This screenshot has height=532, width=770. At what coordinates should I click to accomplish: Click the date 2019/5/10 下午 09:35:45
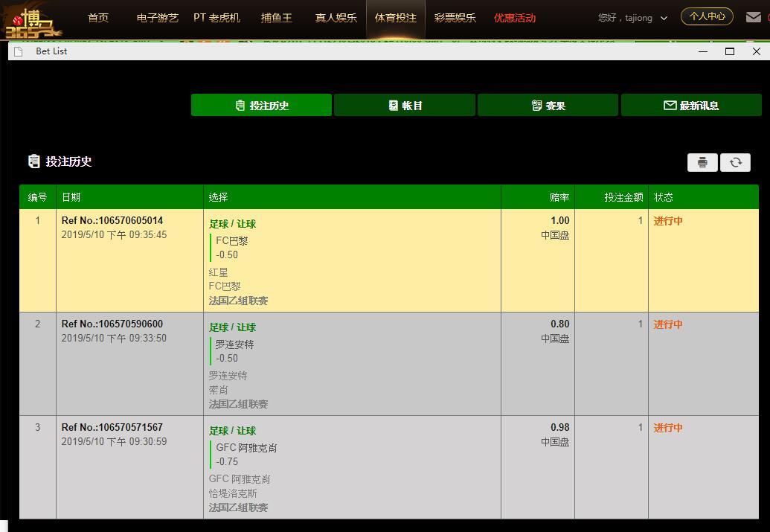click(114, 235)
